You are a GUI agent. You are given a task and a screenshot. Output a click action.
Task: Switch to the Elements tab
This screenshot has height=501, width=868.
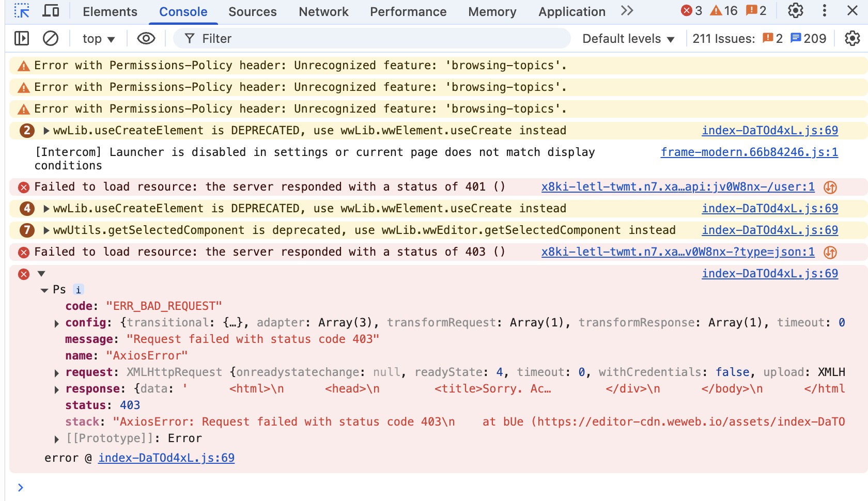[x=110, y=11]
